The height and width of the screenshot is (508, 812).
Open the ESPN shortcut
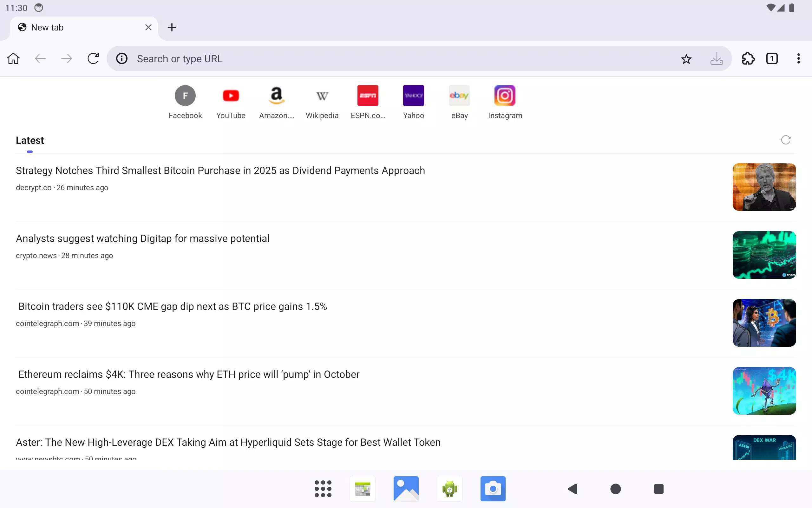[x=368, y=103]
